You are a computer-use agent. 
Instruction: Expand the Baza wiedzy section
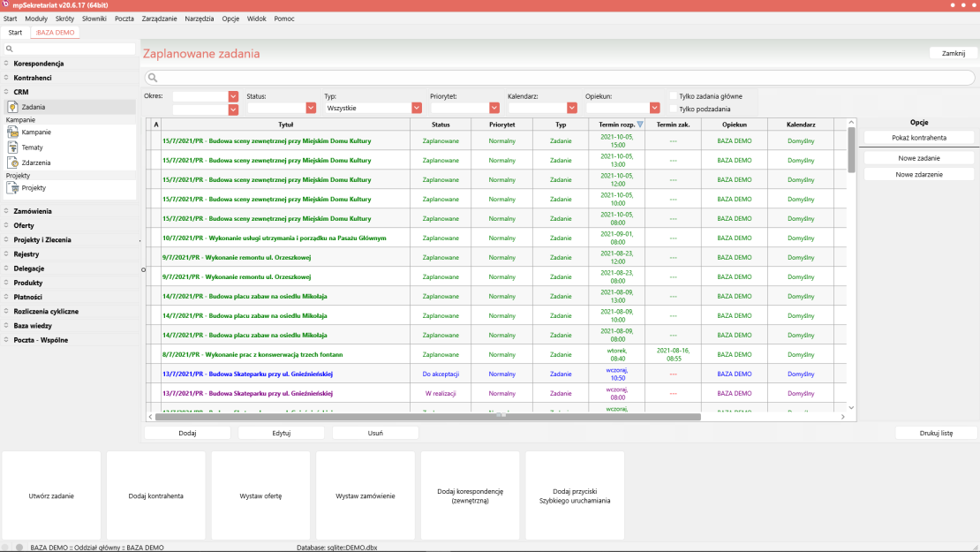point(6,325)
